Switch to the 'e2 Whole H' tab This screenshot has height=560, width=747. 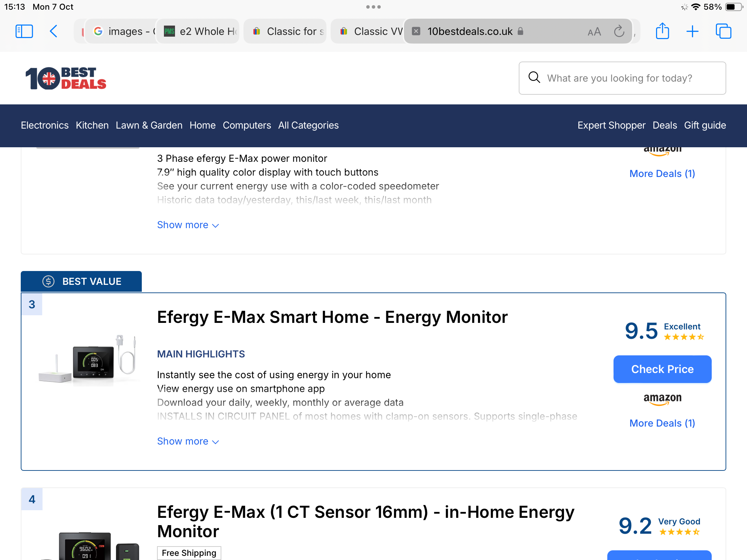click(199, 31)
